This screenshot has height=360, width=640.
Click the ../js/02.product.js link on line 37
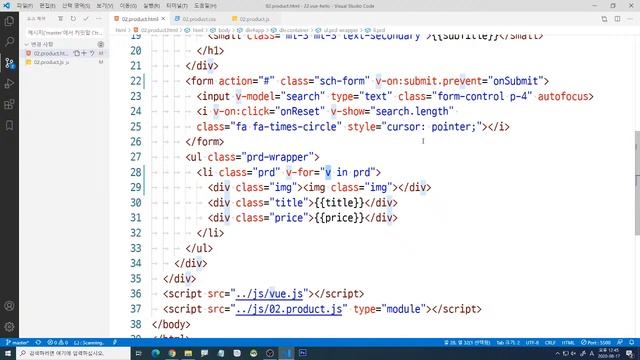(289, 309)
